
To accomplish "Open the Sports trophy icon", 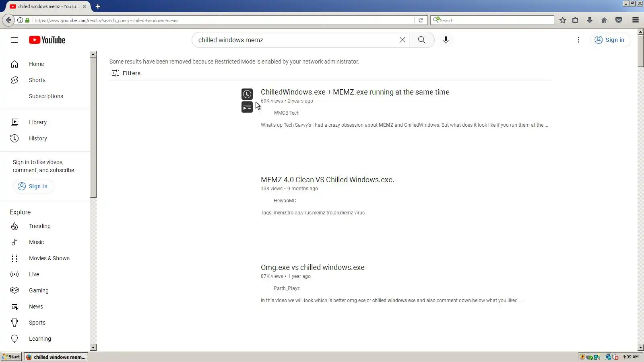I will (x=14, y=323).
